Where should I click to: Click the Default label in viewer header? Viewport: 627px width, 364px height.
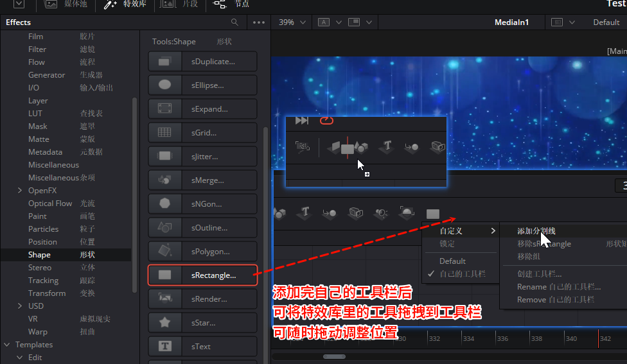pos(606,22)
